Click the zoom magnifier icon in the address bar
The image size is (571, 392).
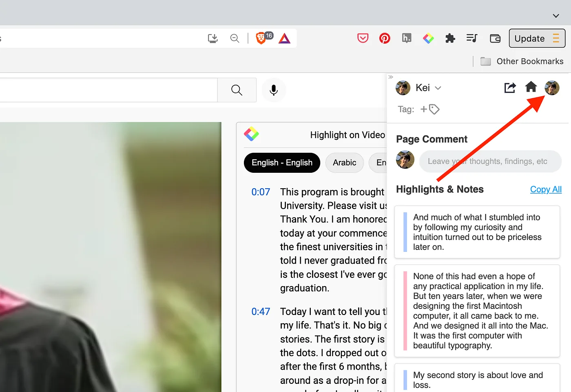point(235,38)
